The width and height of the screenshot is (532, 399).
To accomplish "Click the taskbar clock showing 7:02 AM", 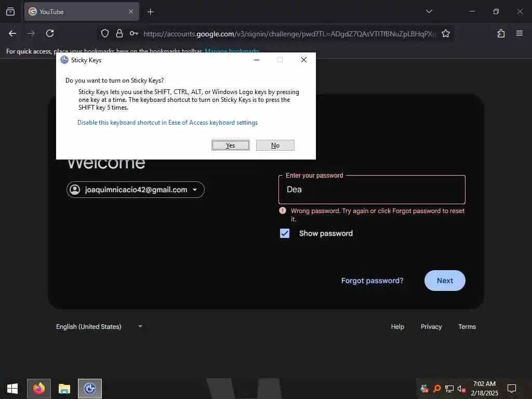I will pyautogui.click(x=485, y=389).
